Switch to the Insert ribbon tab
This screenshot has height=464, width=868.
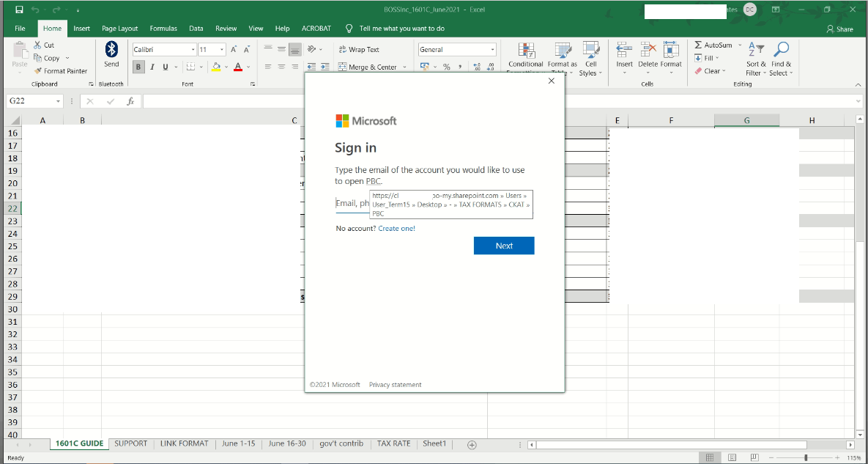point(81,29)
